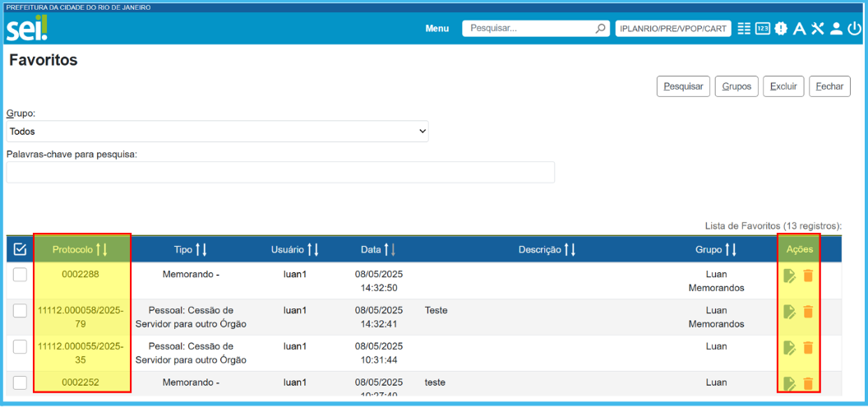Click the user profile icon
Screen dimensions: 868x408
pyautogui.click(x=836, y=29)
